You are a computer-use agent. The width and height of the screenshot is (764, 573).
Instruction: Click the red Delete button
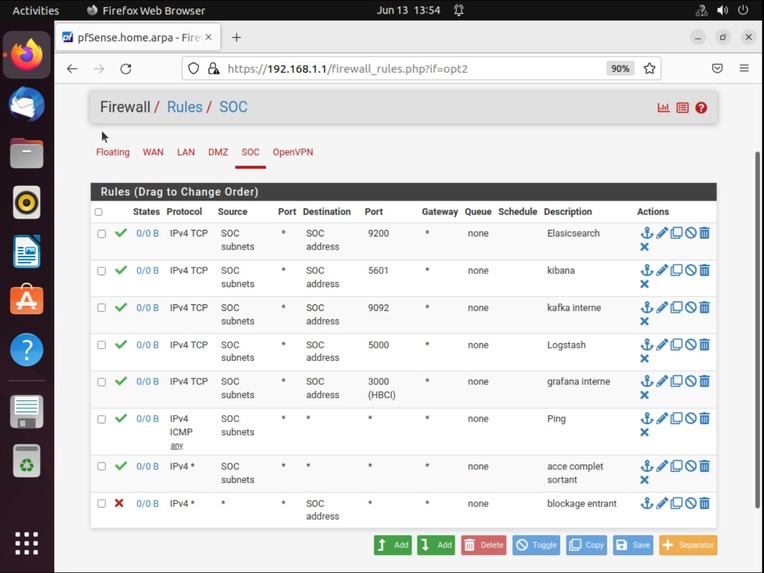coord(483,545)
